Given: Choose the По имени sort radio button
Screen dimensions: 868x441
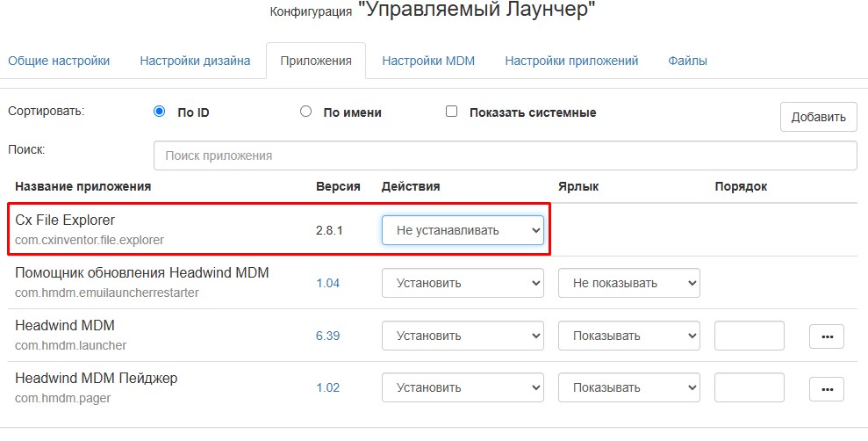Looking at the screenshot, I should 305,112.
